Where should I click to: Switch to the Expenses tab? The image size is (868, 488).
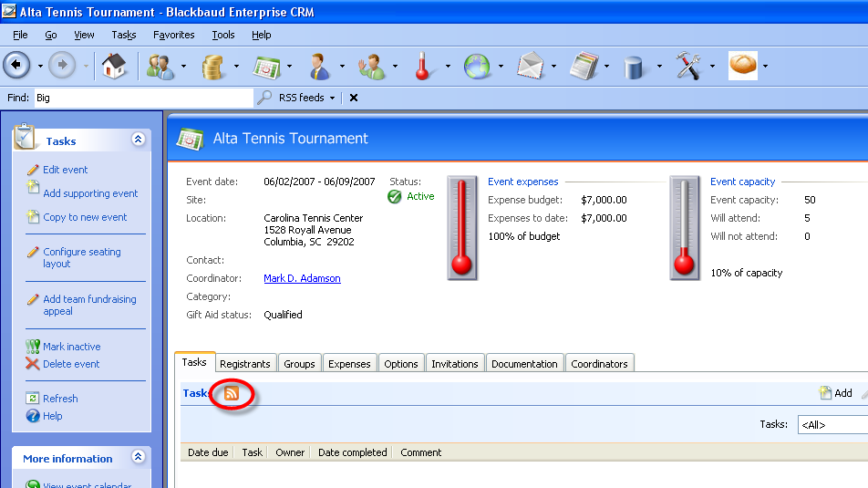tap(349, 364)
